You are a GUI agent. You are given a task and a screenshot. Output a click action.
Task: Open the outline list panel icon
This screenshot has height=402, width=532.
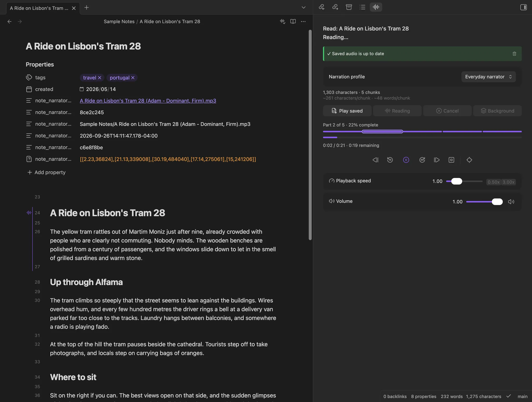[x=362, y=7]
